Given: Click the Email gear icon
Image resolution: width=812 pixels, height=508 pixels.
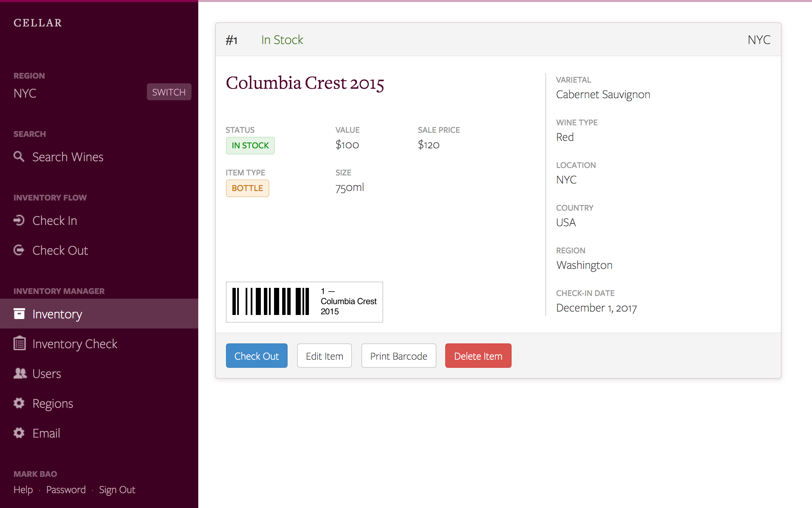Looking at the screenshot, I should [x=19, y=433].
